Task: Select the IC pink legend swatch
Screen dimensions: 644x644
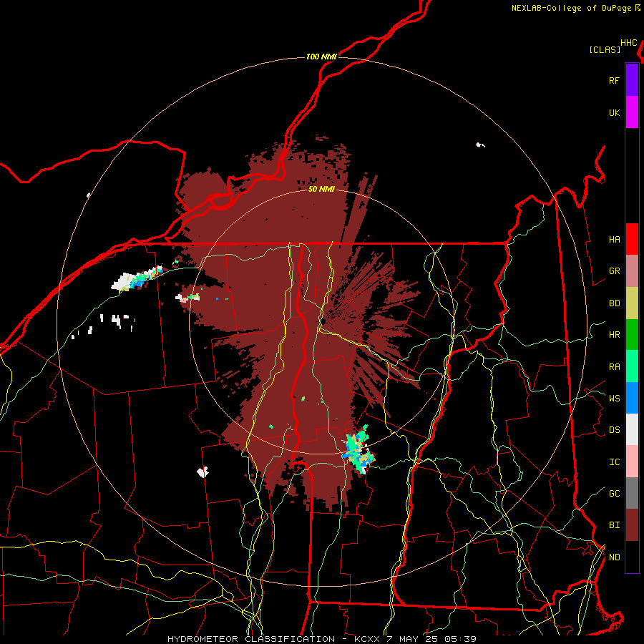Action: 632,462
